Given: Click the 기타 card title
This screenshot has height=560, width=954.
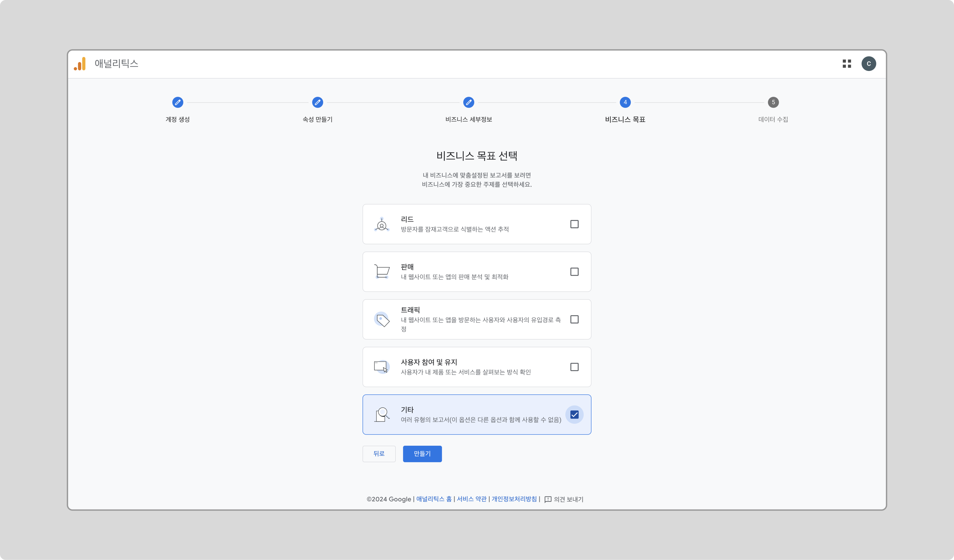Looking at the screenshot, I should coord(407,410).
